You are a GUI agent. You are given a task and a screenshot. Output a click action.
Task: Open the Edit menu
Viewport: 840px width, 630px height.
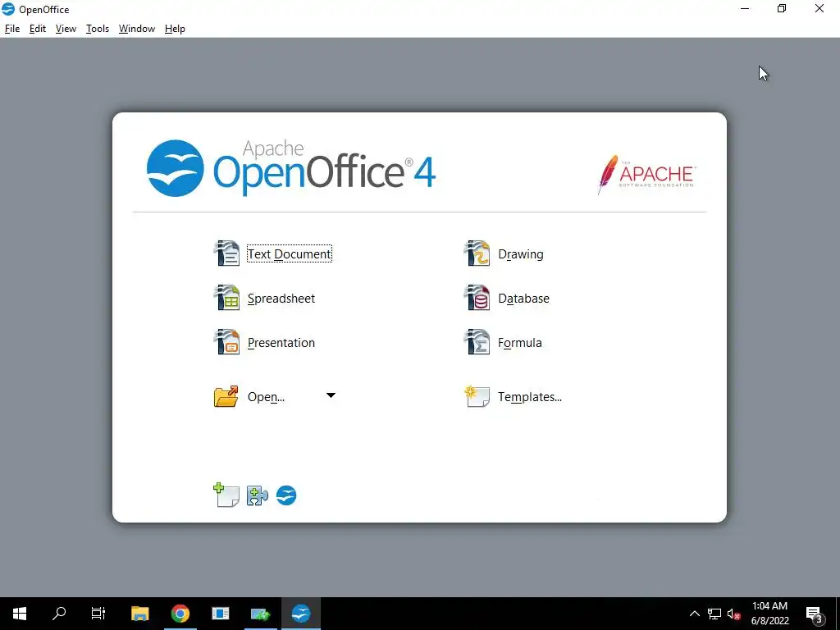pos(38,29)
